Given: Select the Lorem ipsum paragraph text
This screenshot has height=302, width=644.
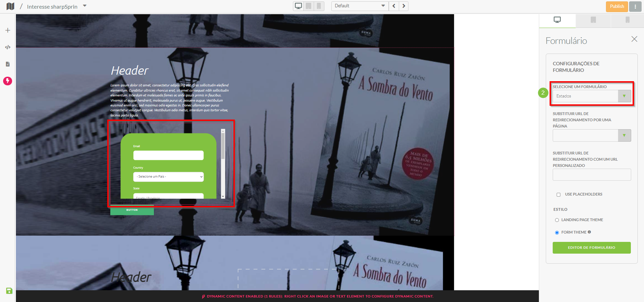Looking at the screenshot, I should tap(169, 100).
